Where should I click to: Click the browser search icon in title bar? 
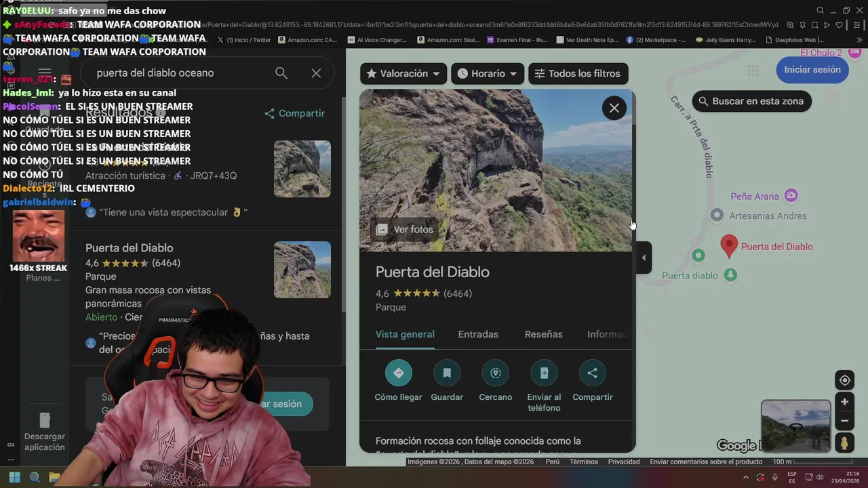tap(820, 10)
